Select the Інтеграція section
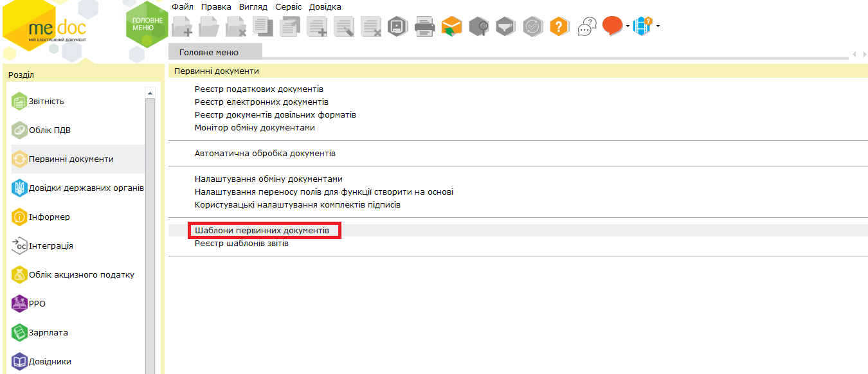The height and width of the screenshot is (374, 868). pyautogui.click(x=78, y=245)
